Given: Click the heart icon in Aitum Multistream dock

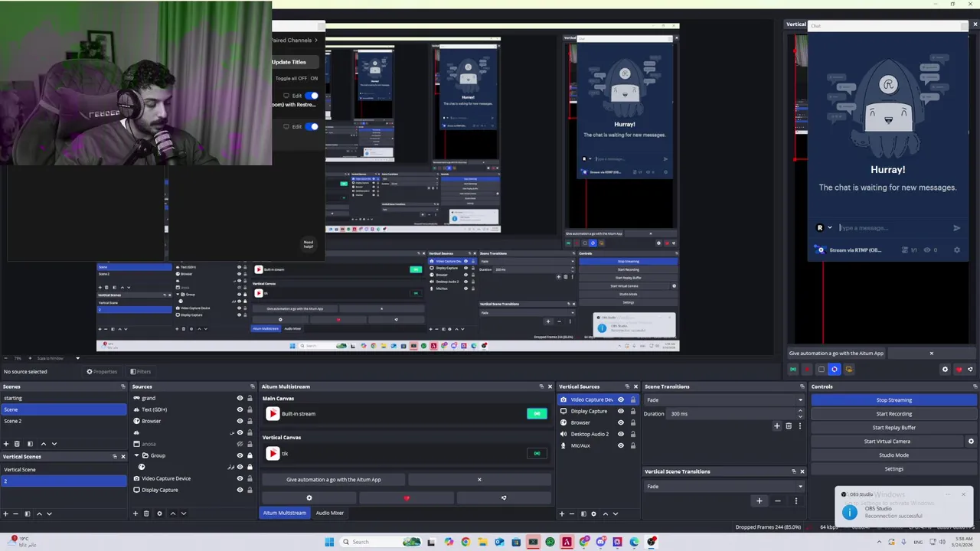Looking at the screenshot, I should 407,498.
